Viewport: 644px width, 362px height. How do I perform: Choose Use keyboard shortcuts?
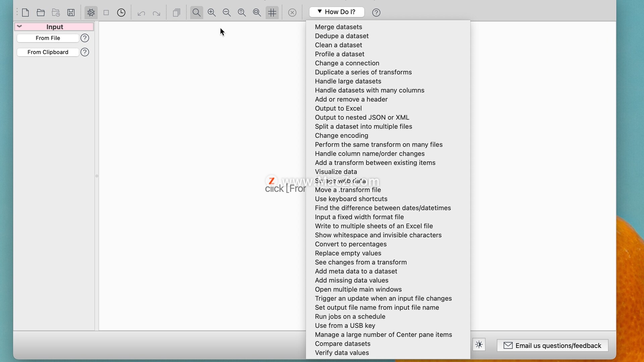(388, 199)
